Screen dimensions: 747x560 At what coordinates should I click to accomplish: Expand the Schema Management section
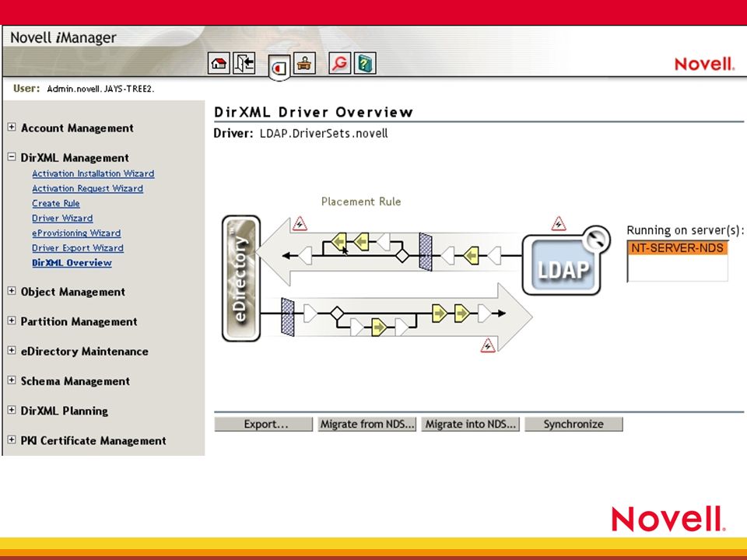(x=12, y=380)
